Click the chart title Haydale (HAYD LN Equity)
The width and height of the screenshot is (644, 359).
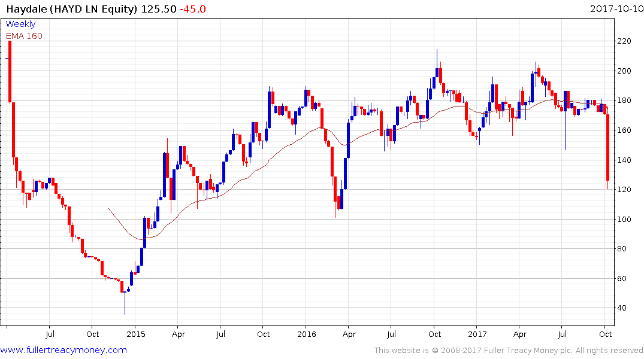tap(72, 8)
